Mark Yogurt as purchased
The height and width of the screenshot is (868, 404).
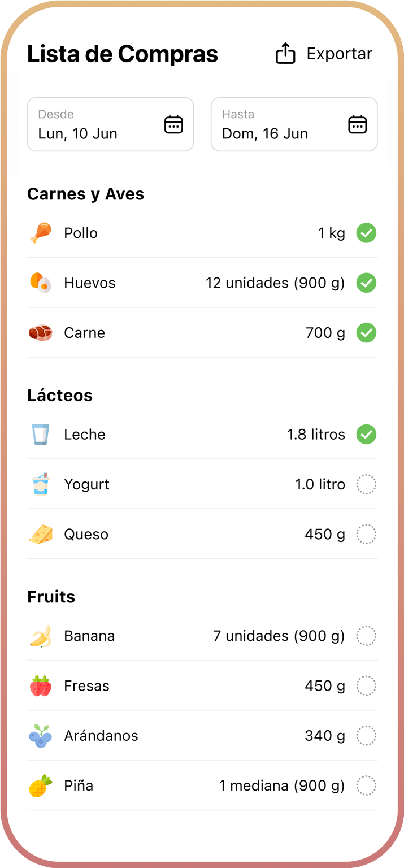[366, 484]
